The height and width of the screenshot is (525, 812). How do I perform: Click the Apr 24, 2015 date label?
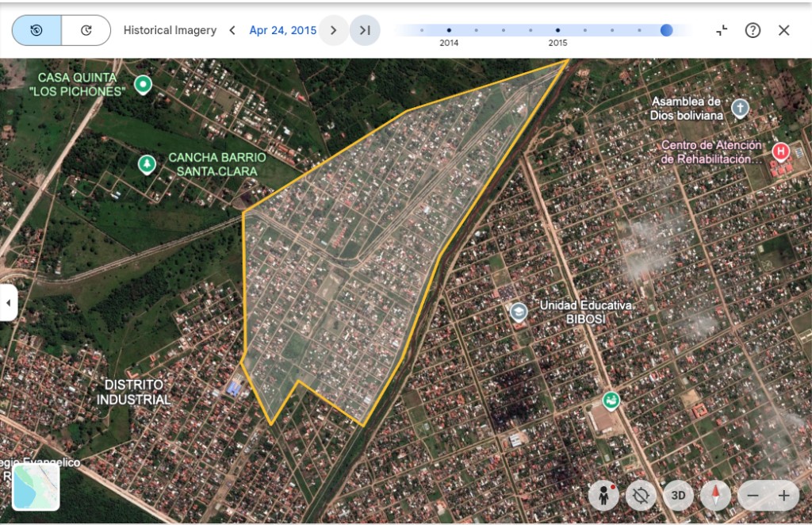(282, 31)
